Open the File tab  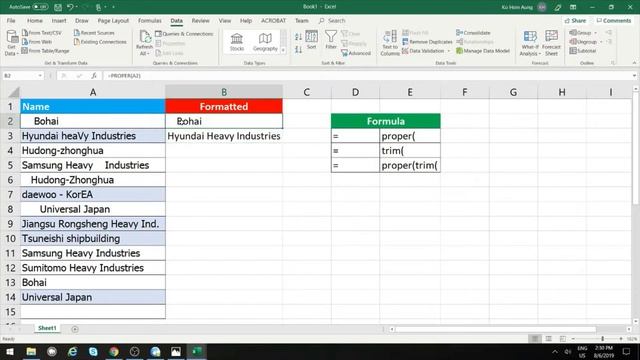[x=11, y=20]
